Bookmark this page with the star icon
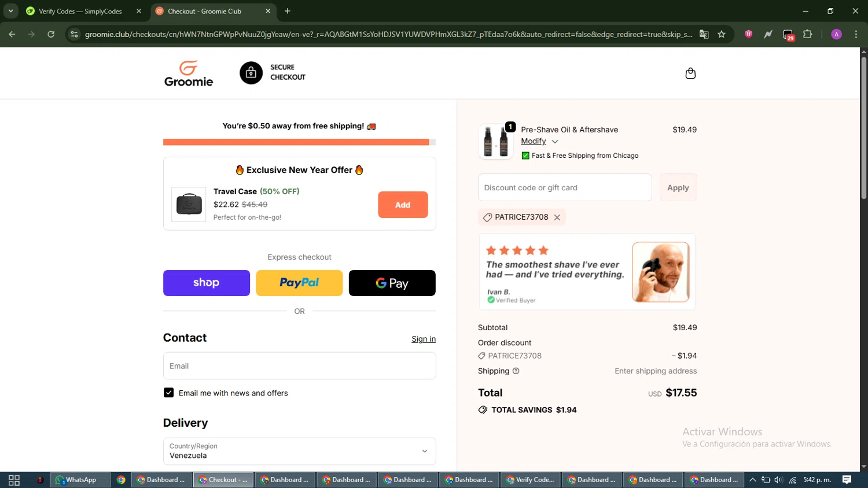 click(722, 34)
